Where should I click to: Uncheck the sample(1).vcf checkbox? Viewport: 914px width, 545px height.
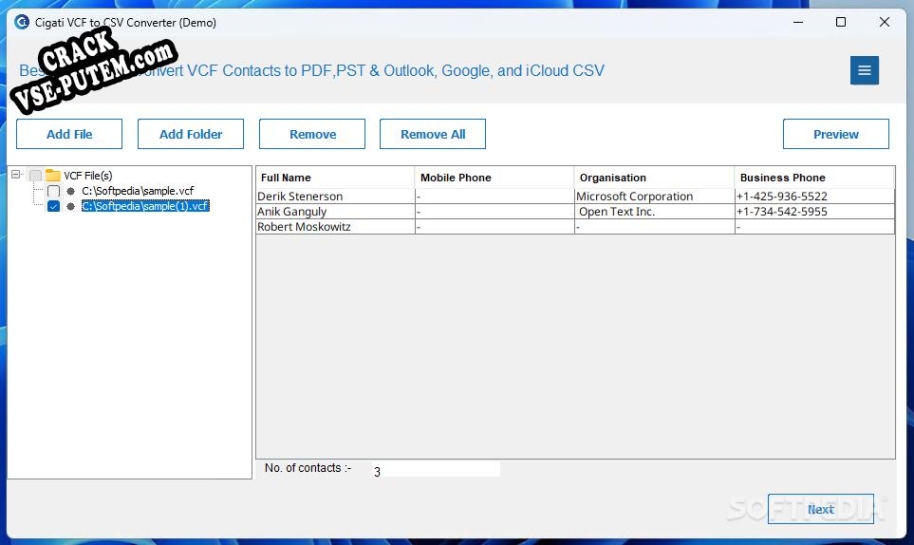[53, 206]
